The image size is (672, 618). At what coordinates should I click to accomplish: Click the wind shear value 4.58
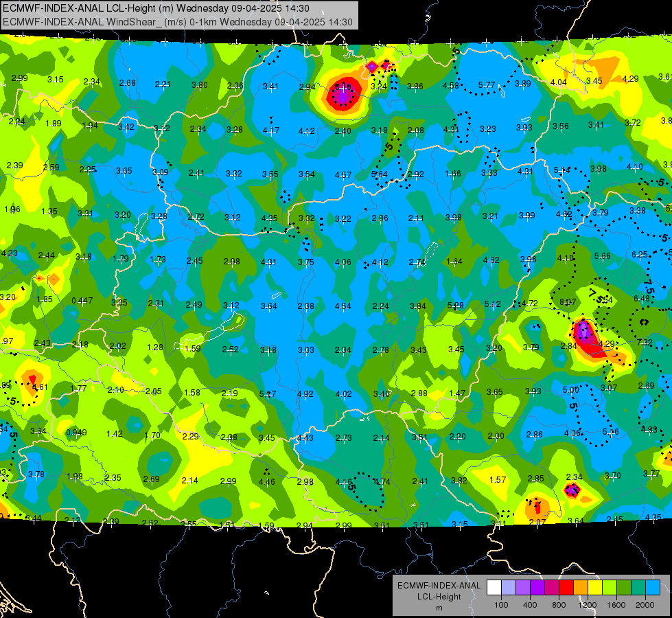[451, 86]
